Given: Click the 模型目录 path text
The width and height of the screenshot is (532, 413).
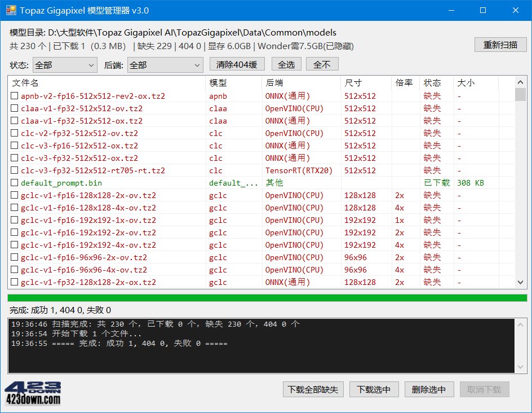Looking at the screenshot, I should (x=172, y=33).
